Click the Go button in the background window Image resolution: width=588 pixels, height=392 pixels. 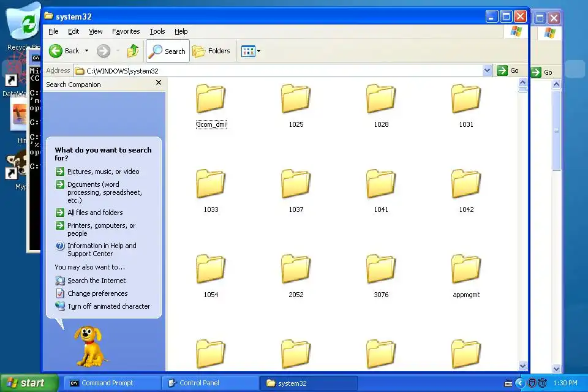[542, 72]
